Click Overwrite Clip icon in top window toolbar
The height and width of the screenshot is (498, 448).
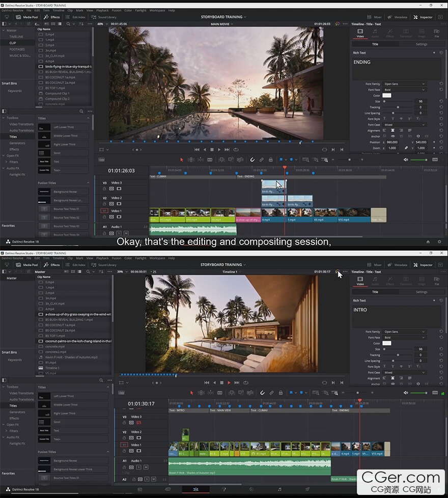pos(231,160)
